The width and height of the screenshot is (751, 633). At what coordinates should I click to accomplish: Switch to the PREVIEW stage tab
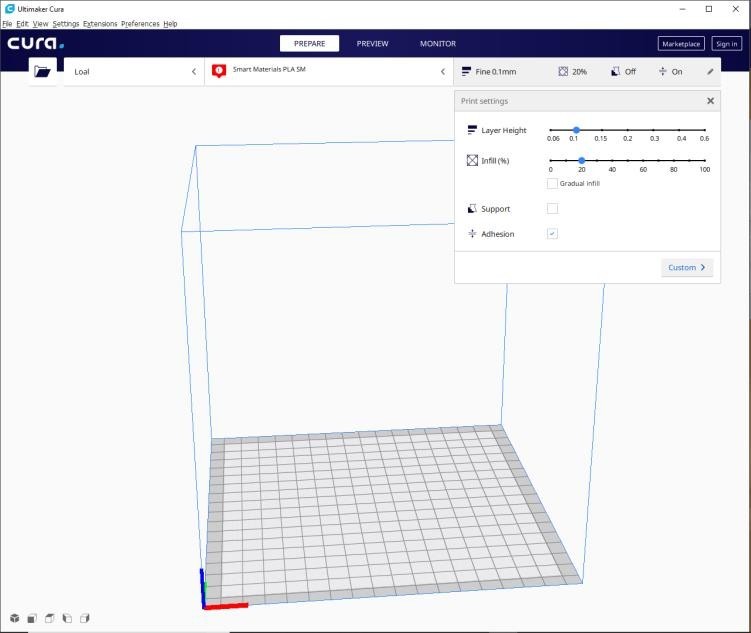pos(372,44)
